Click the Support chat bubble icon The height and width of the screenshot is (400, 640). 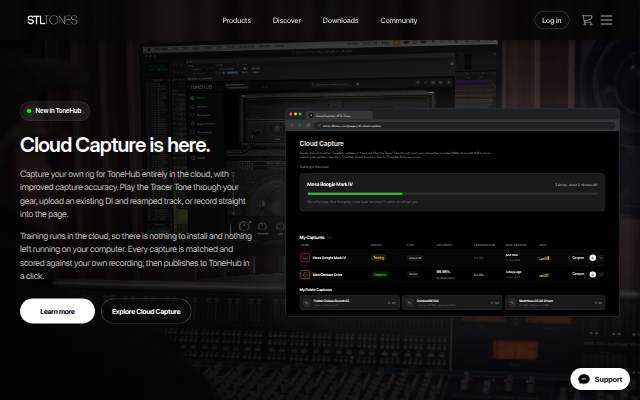click(x=584, y=379)
